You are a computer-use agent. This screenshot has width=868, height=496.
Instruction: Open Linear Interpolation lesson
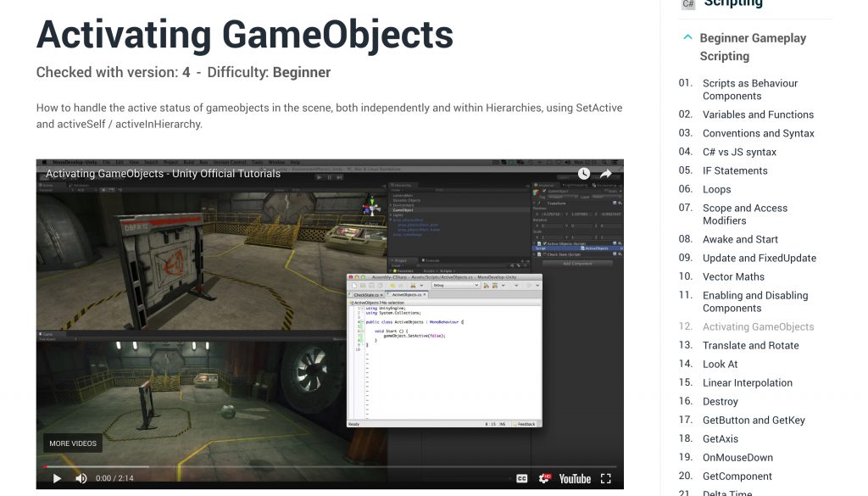tap(748, 383)
